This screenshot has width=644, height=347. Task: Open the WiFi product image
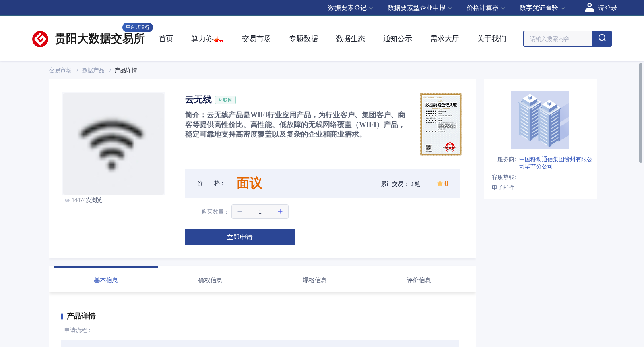click(114, 144)
